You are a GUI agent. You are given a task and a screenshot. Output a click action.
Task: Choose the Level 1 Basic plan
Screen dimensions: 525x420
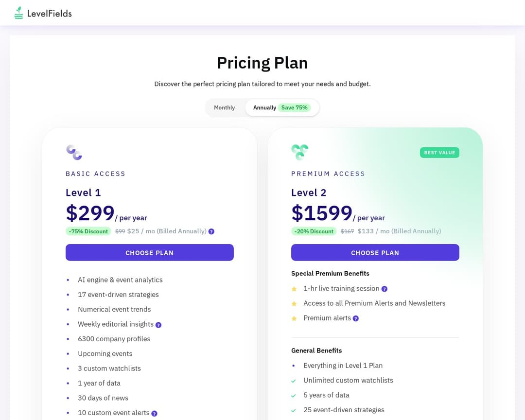(x=149, y=253)
